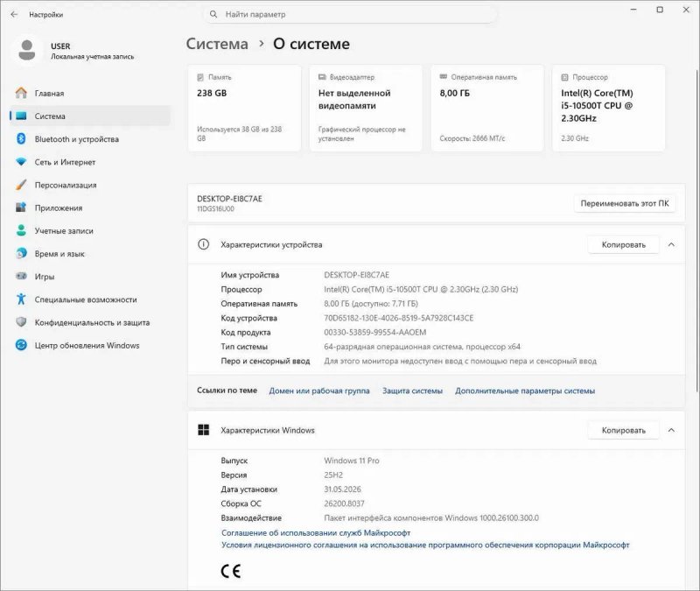Open Домен или рабочая группа link
700x591 pixels.
click(319, 390)
